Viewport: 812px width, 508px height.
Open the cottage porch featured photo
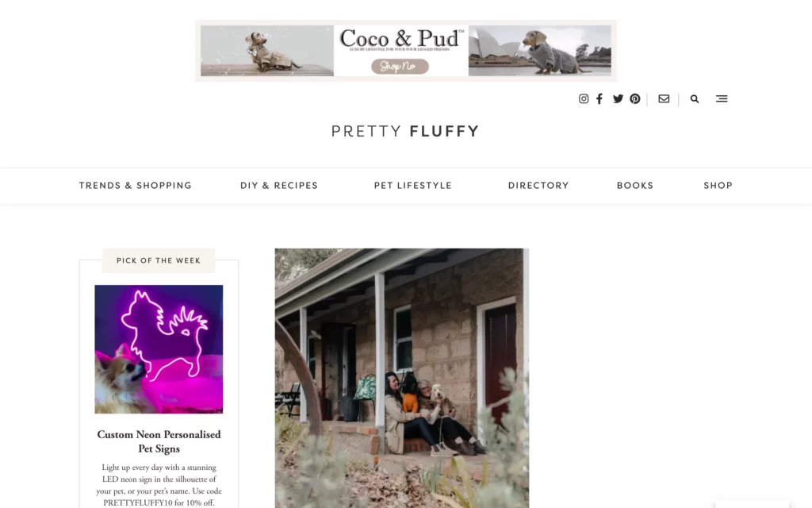[402, 378]
